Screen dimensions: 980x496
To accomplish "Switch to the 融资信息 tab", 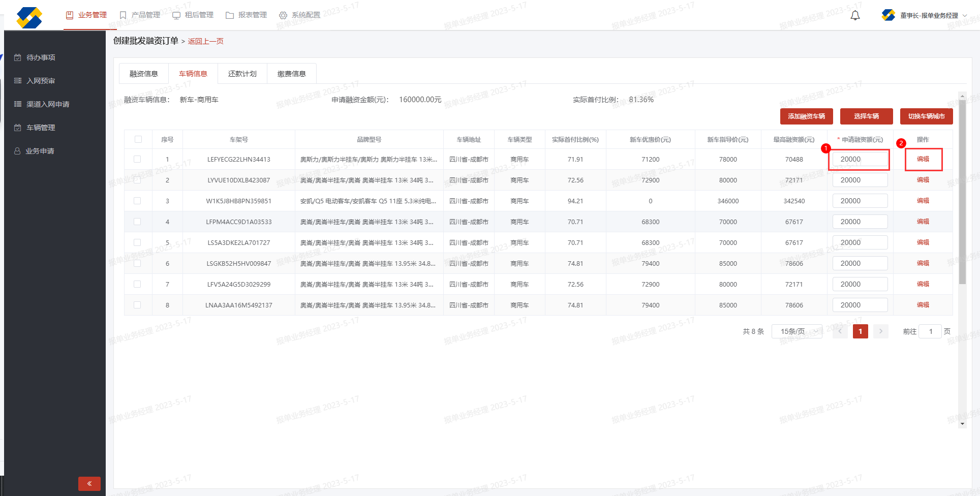I will (x=144, y=74).
